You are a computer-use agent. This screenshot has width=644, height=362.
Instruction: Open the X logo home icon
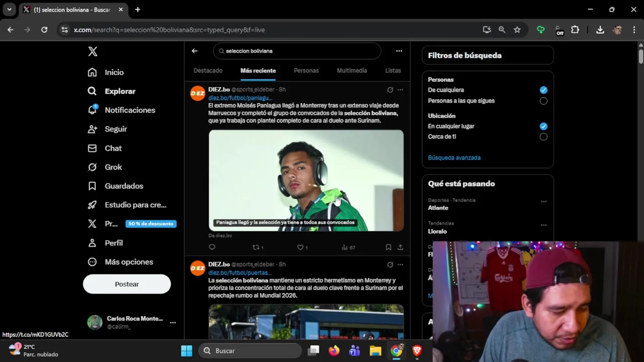pos(93,51)
